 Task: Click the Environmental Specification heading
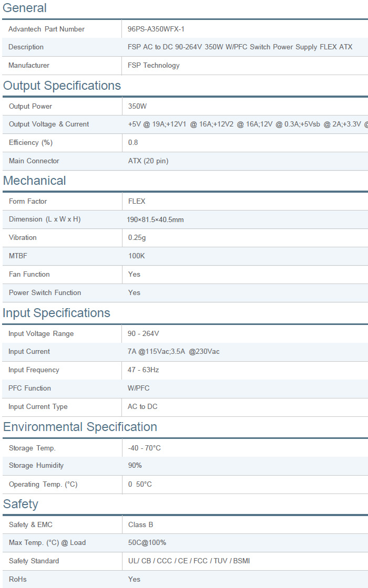click(80, 427)
